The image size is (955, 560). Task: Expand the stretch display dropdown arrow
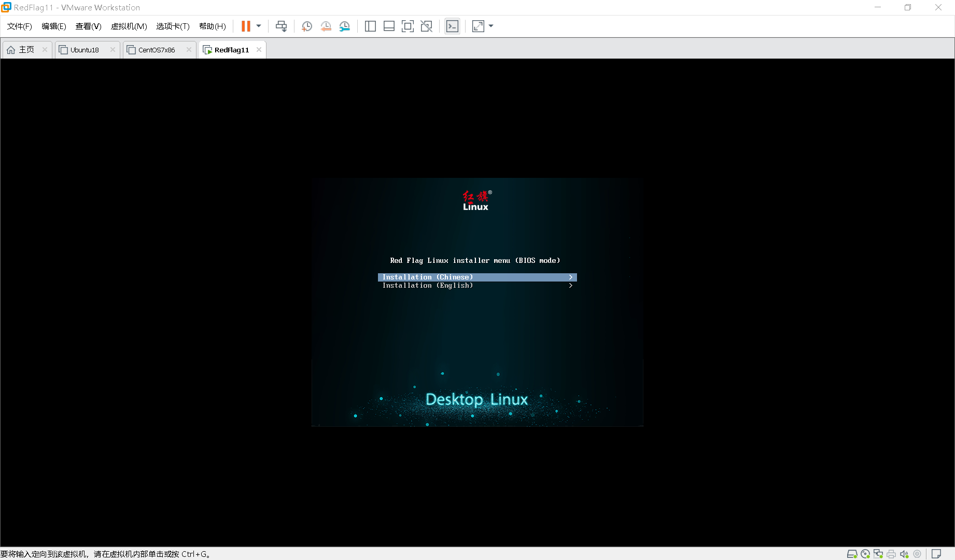491,26
